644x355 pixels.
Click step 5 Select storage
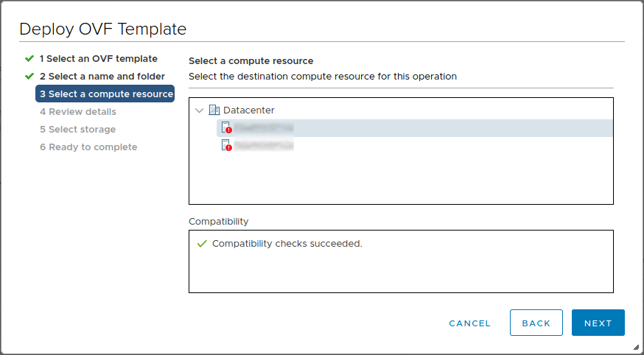point(77,130)
